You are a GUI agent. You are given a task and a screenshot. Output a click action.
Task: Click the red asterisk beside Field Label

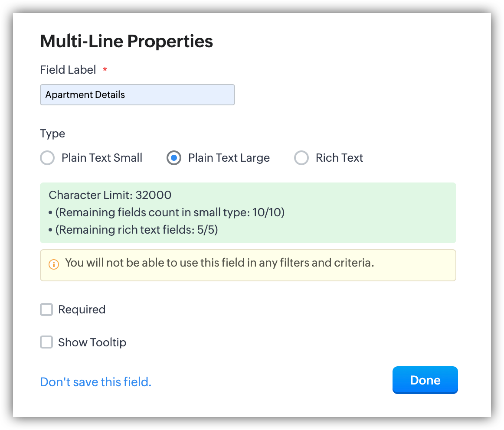pos(105,69)
